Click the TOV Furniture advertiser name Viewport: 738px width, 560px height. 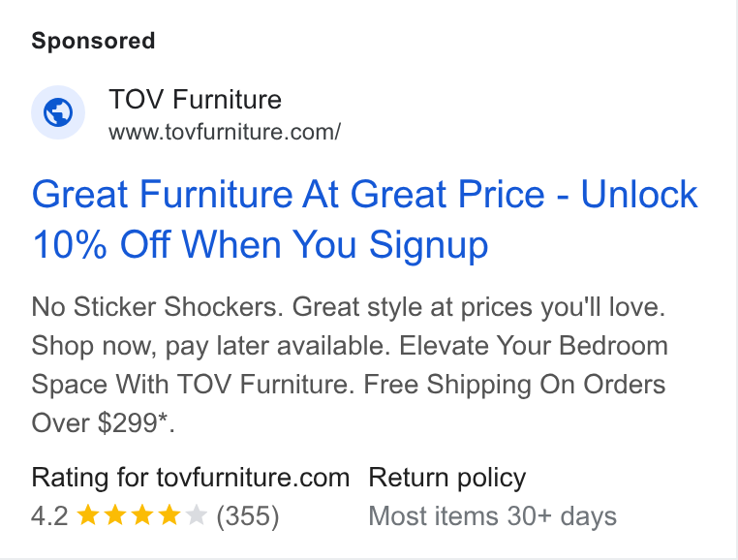(195, 100)
